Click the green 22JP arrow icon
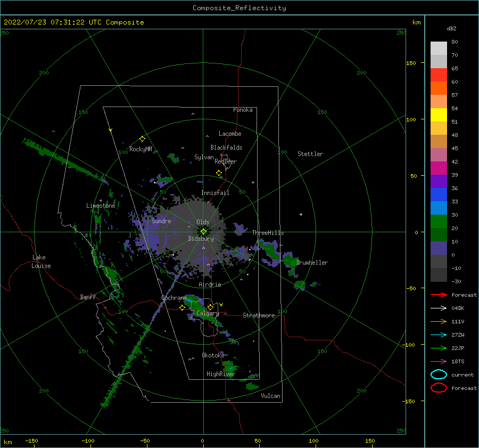 click(x=439, y=348)
